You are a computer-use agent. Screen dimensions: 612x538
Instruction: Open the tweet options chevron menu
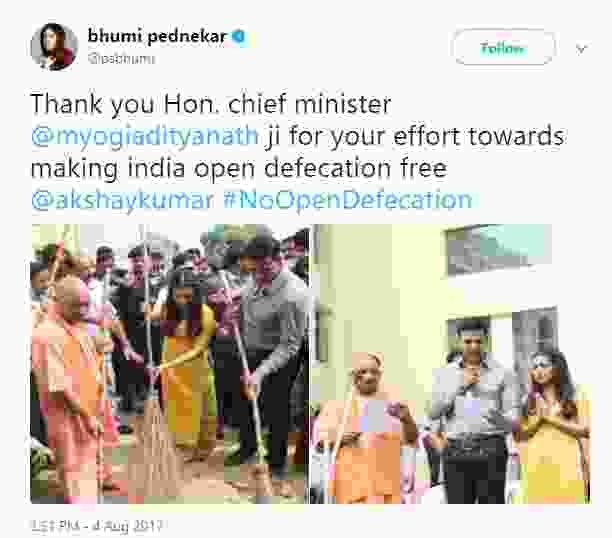click(x=581, y=49)
